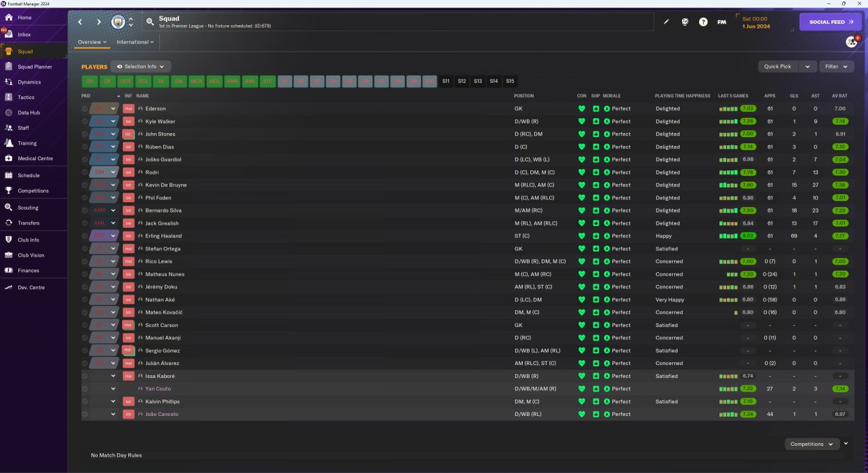Open the Transfers section
Viewport: 868px width, 473px height.
click(x=28, y=223)
